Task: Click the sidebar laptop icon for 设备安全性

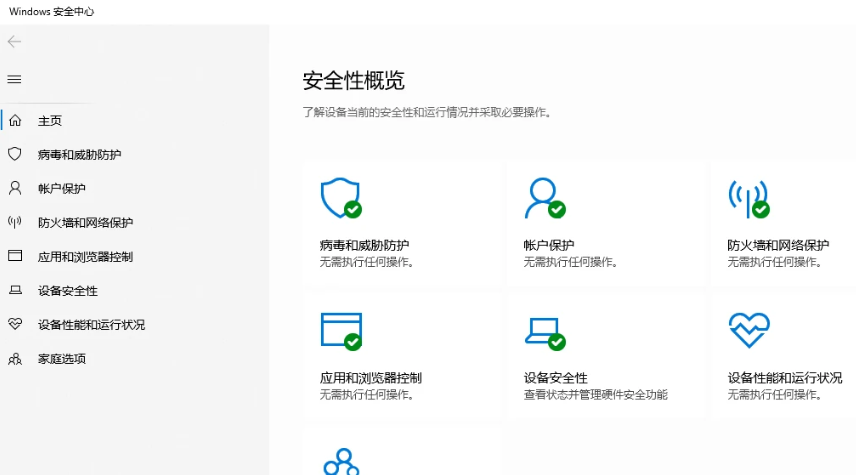Action: [15, 290]
